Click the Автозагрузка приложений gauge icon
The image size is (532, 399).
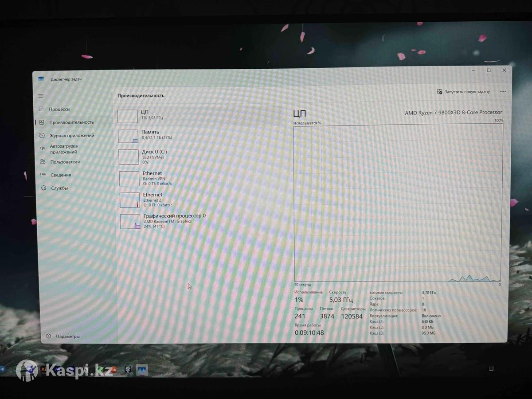pyautogui.click(x=42, y=149)
